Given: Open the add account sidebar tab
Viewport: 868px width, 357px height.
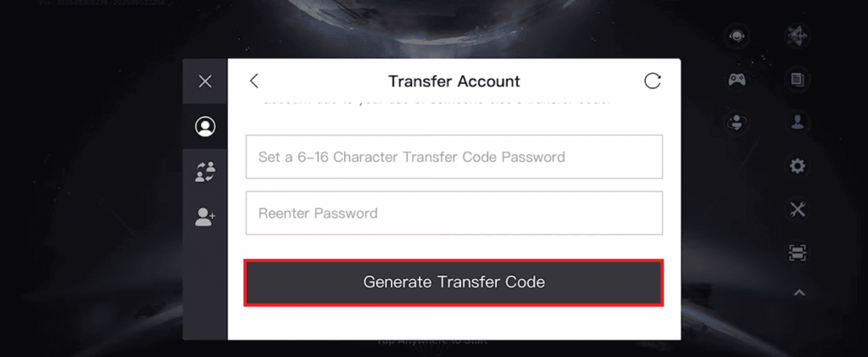Looking at the screenshot, I should [x=205, y=217].
